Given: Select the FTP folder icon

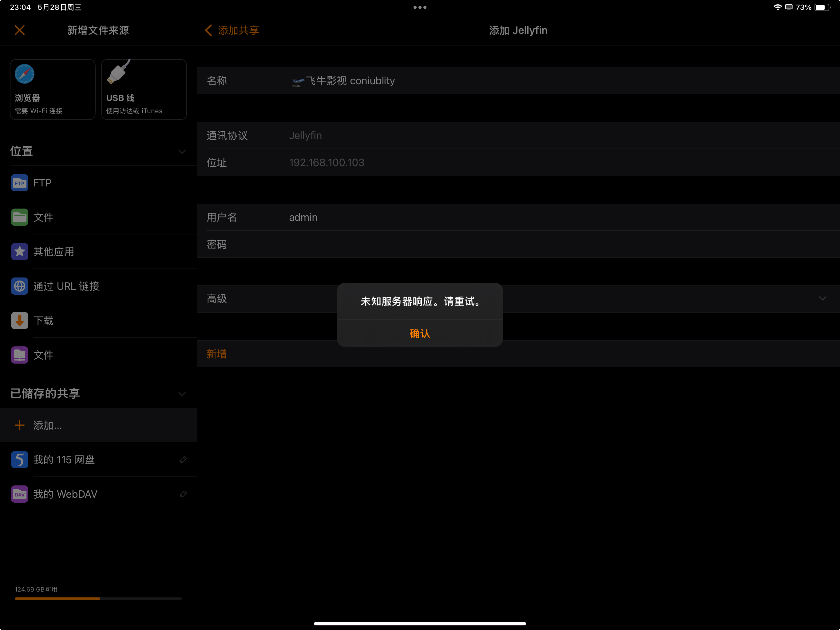Looking at the screenshot, I should tap(20, 183).
